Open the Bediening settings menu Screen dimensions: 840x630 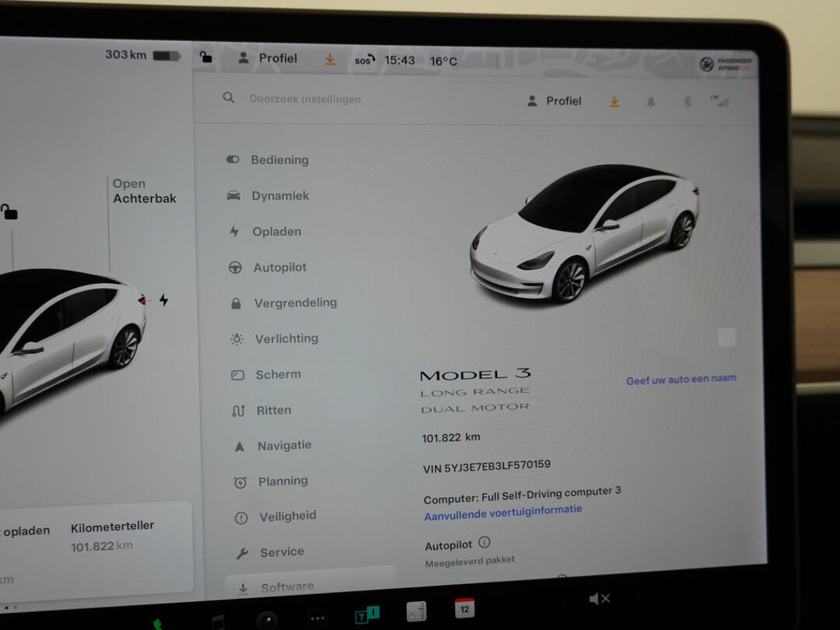coord(268,159)
